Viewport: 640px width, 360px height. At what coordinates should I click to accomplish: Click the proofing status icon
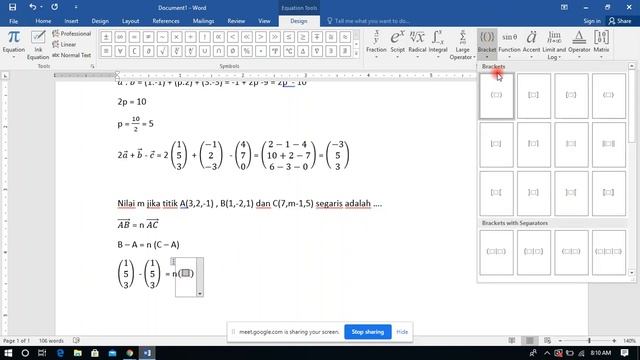click(x=76, y=340)
